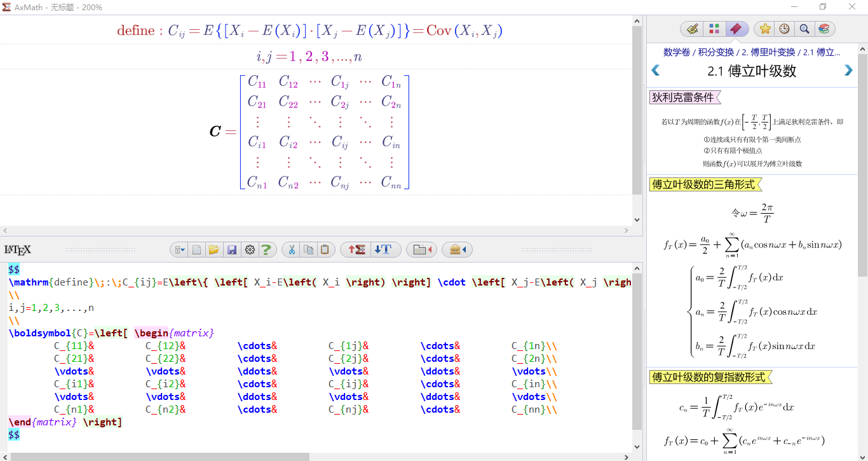Save with the floppy disk icon

tap(232, 250)
